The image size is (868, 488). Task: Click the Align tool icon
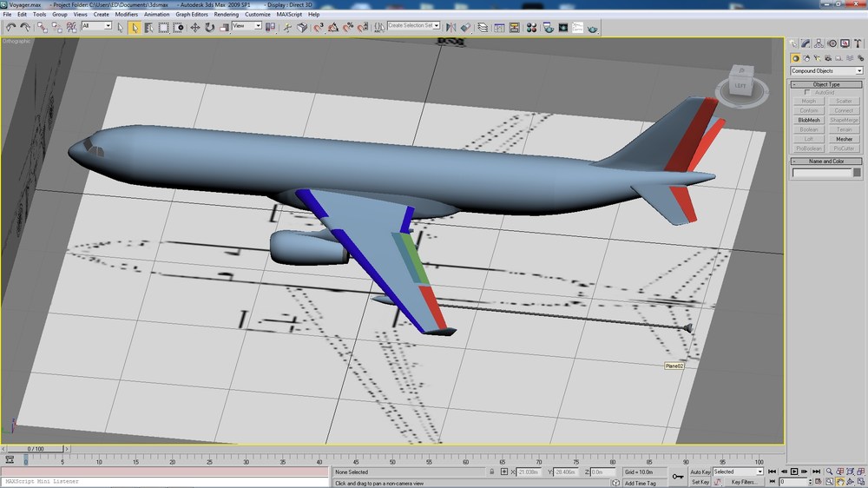(x=465, y=27)
